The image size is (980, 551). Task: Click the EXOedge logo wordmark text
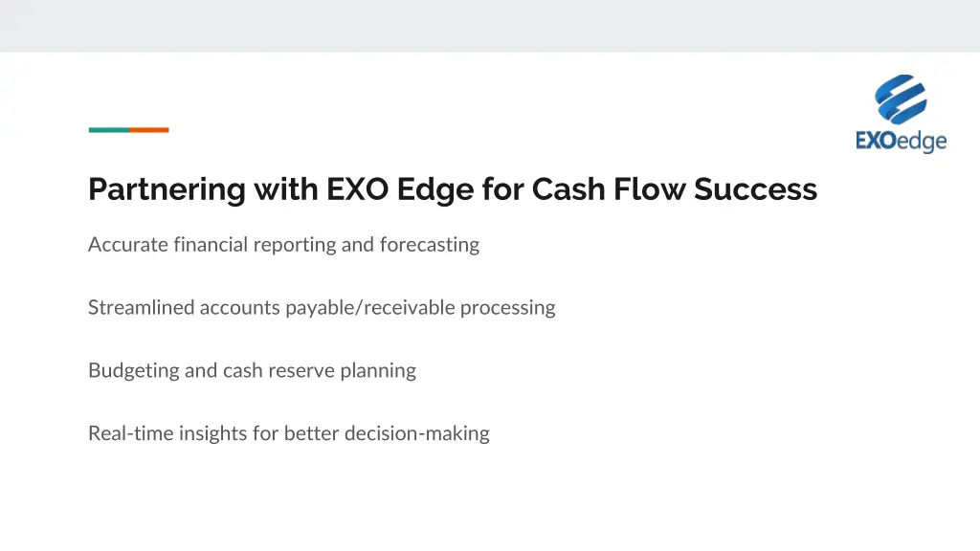pos(901,142)
